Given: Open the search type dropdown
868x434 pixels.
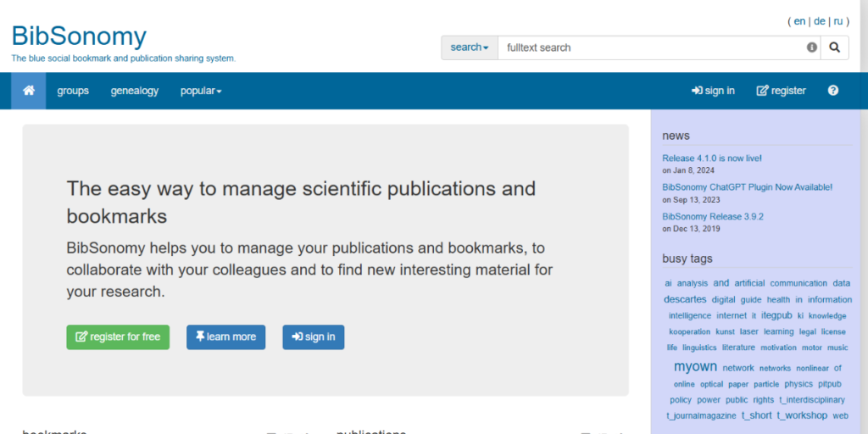Looking at the screenshot, I should pyautogui.click(x=470, y=47).
